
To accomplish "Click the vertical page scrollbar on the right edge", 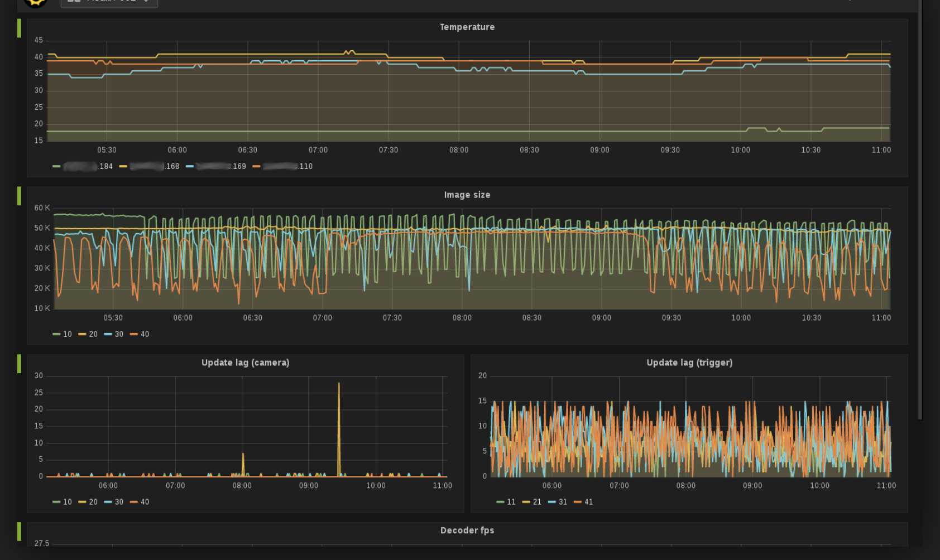I will click(x=920, y=209).
